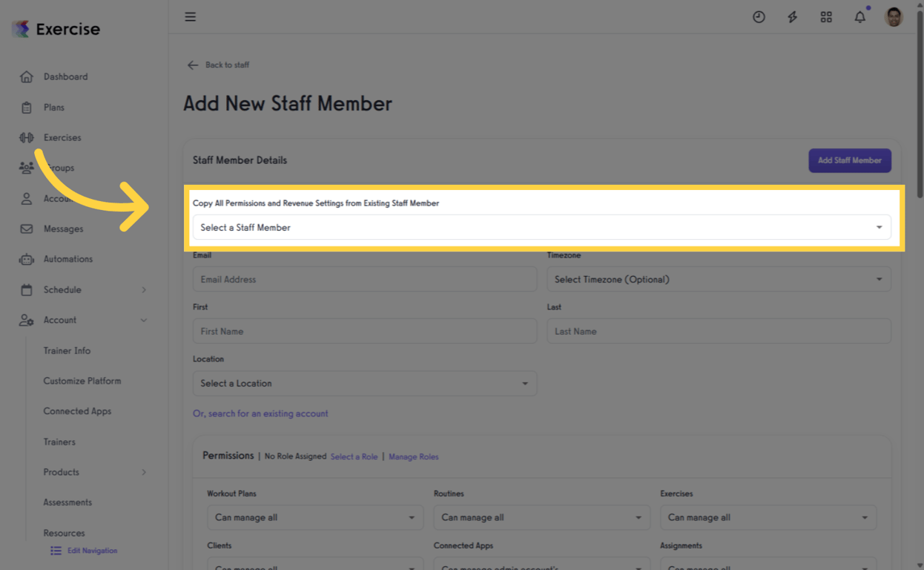Click your profile avatar picture

894,16
